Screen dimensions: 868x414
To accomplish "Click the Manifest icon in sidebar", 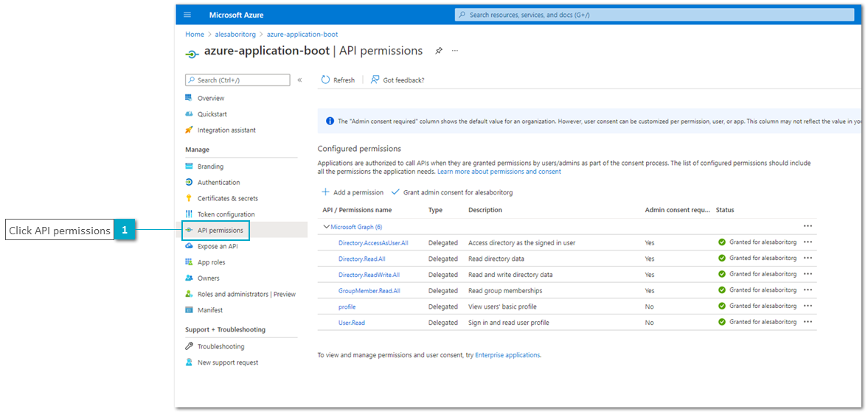I will pos(188,310).
